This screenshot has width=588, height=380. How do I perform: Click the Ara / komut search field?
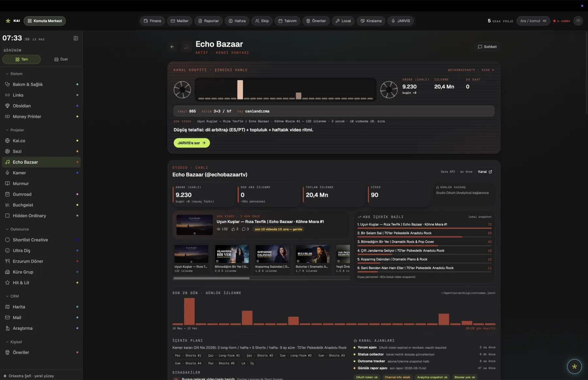533,21
